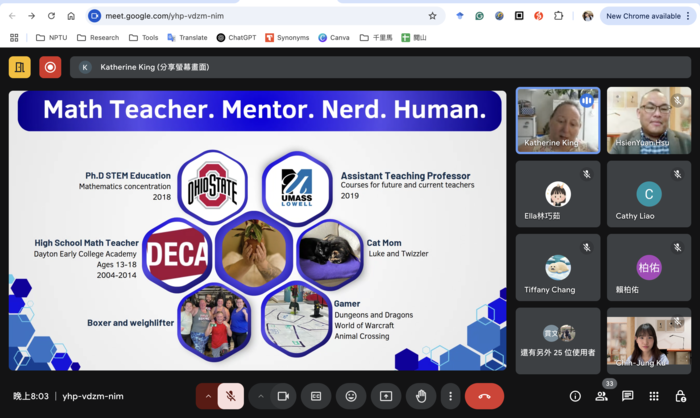Go back to the previous page

[12, 16]
